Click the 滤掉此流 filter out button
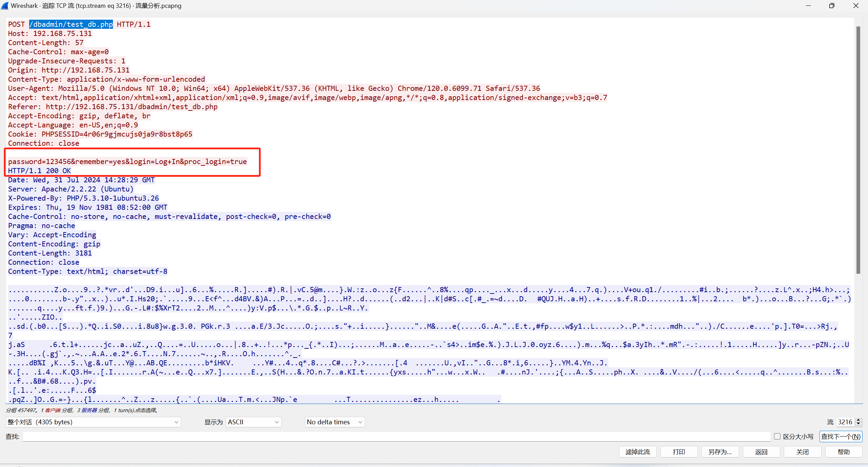Screen dimensions: 868x467 pos(637,452)
